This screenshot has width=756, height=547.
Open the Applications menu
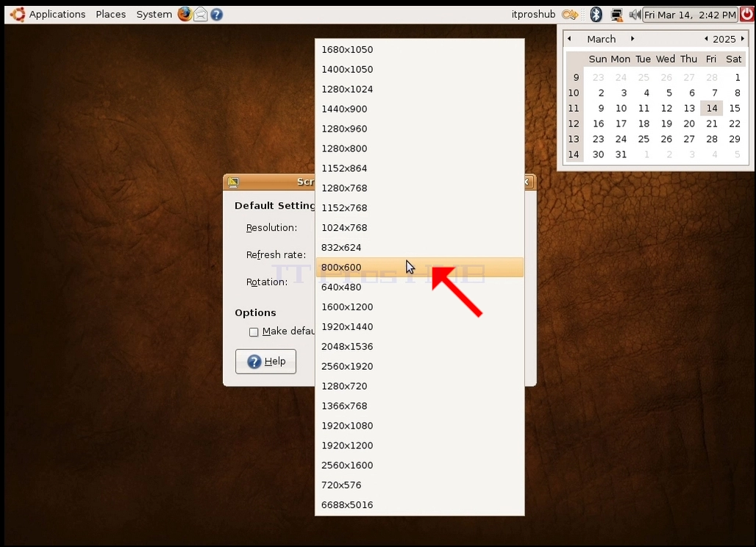[49, 15]
